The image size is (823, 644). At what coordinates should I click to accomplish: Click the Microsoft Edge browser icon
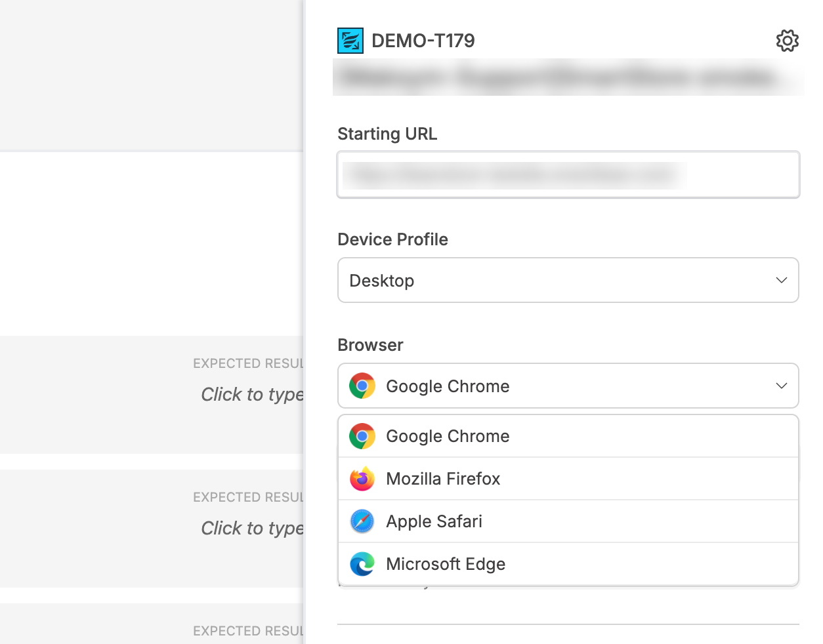click(362, 564)
